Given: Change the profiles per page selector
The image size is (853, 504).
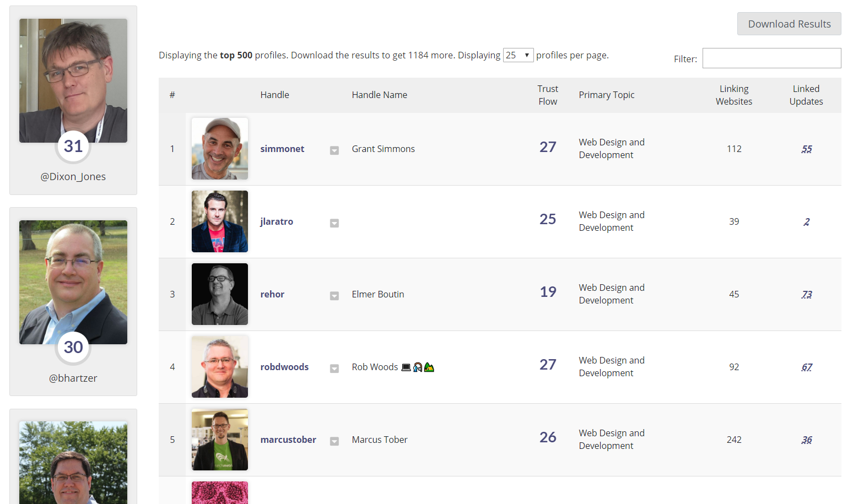Looking at the screenshot, I should pyautogui.click(x=518, y=55).
